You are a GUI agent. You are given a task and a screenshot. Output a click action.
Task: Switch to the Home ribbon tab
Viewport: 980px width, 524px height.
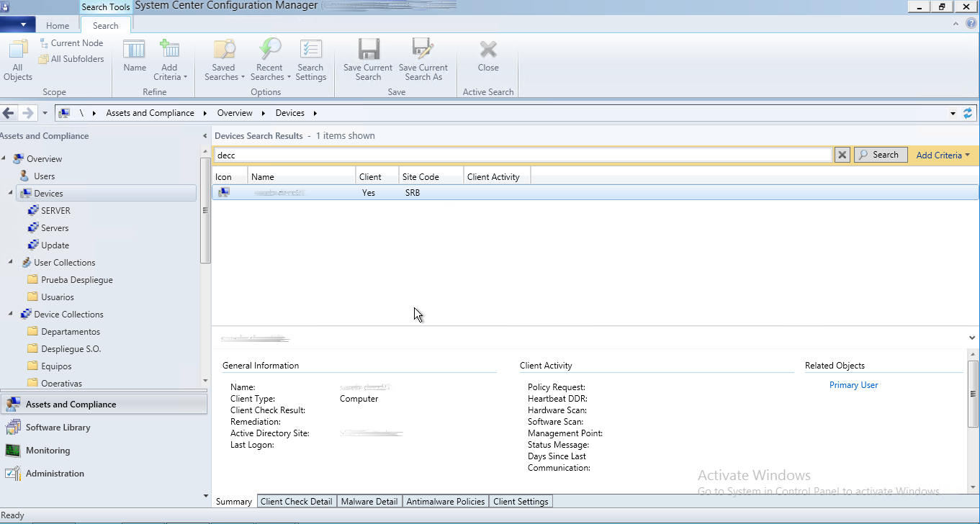pos(58,26)
